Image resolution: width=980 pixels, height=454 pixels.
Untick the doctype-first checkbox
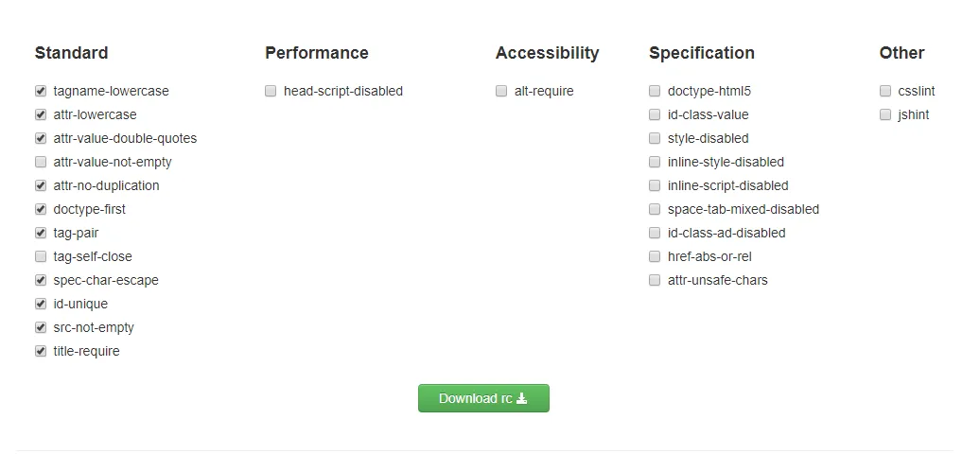[41, 209]
